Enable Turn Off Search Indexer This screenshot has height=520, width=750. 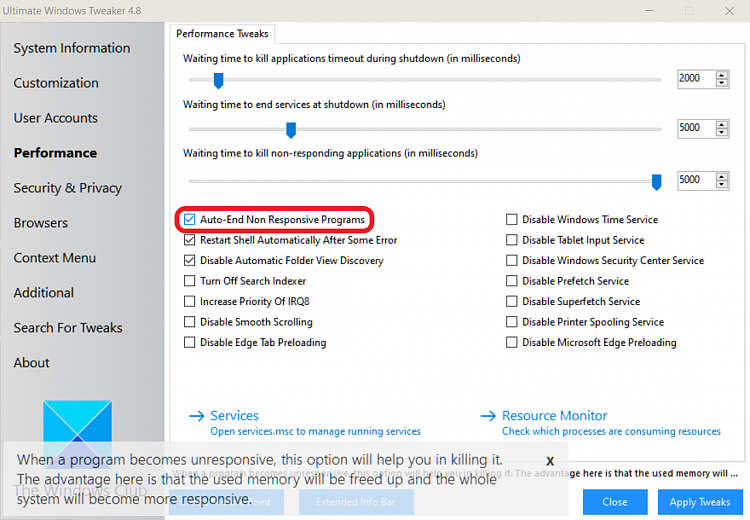(189, 281)
